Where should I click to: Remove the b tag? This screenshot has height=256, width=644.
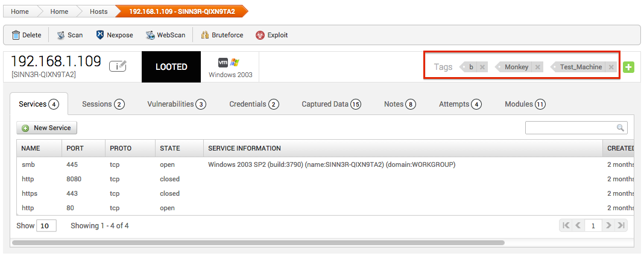pyautogui.click(x=482, y=67)
